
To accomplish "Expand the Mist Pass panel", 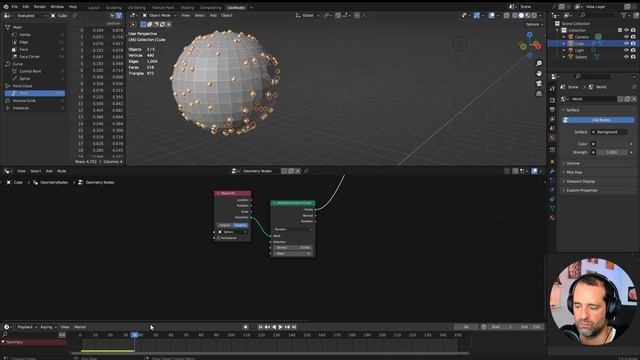I will (574, 172).
